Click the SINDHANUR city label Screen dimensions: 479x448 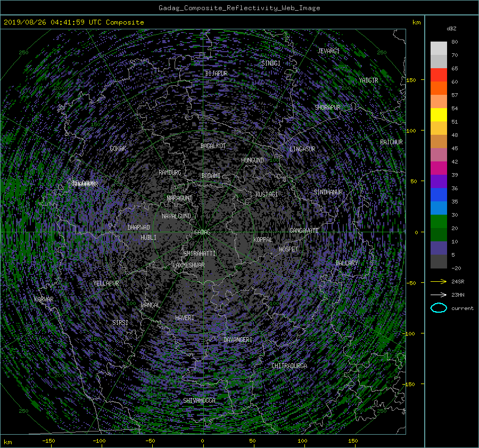click(328, 192)
